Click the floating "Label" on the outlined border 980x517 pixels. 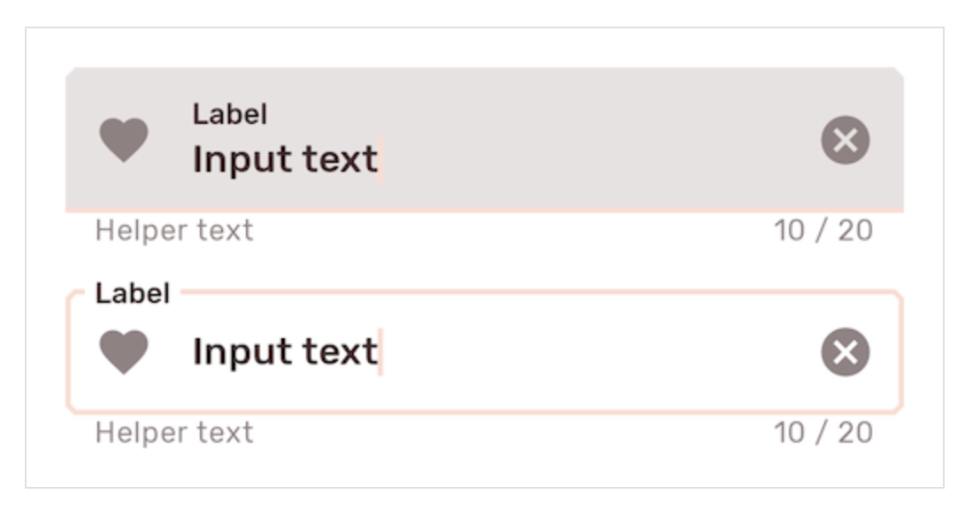pos(133,294)
